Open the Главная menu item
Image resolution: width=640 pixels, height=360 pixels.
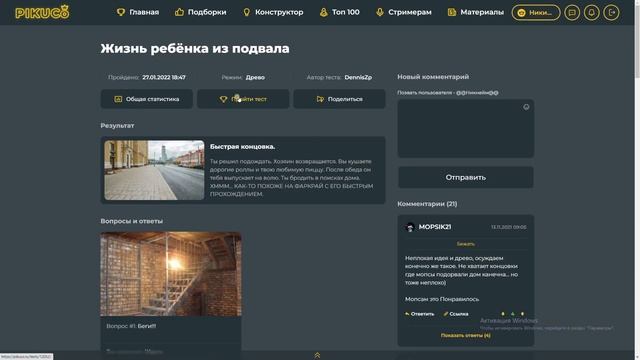click(138, 12)
